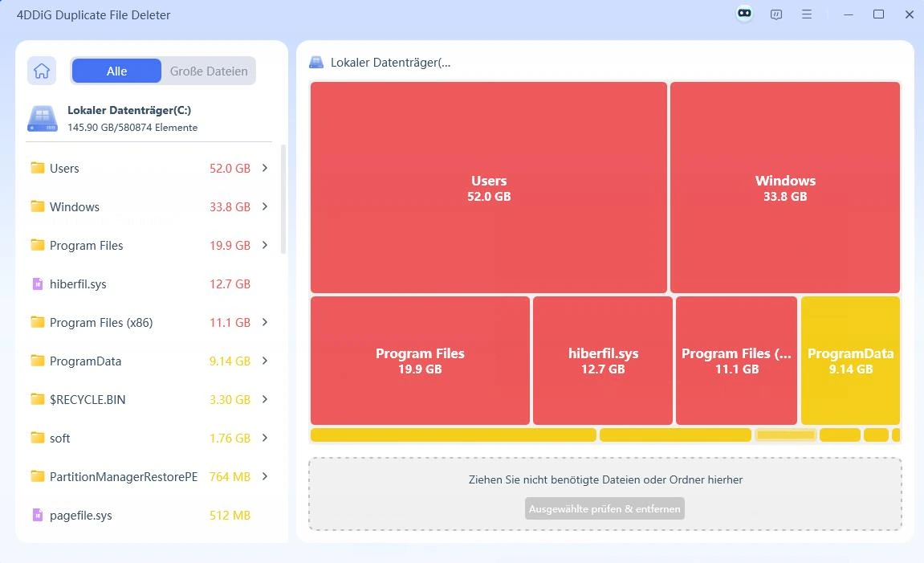Click the '764 MB' size value

tap(230, 476)
